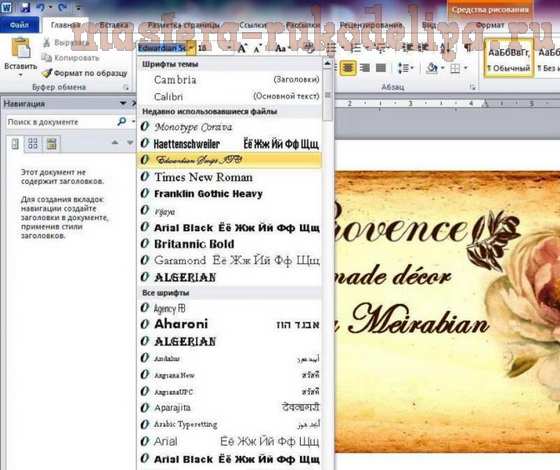The height and width of the screenshot is (470, 560).
Task: Switch to the Рецензирование tab
Action: [x=371, y=25]
